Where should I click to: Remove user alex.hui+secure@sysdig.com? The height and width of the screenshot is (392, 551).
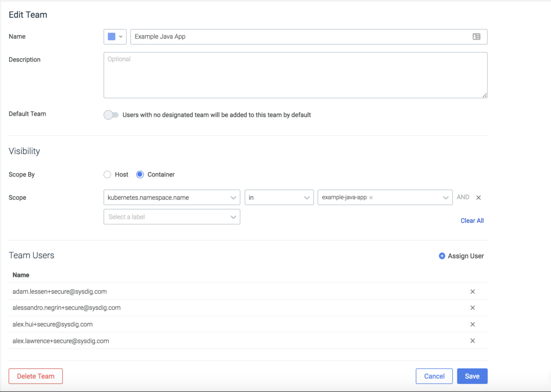tap(472, 324)
